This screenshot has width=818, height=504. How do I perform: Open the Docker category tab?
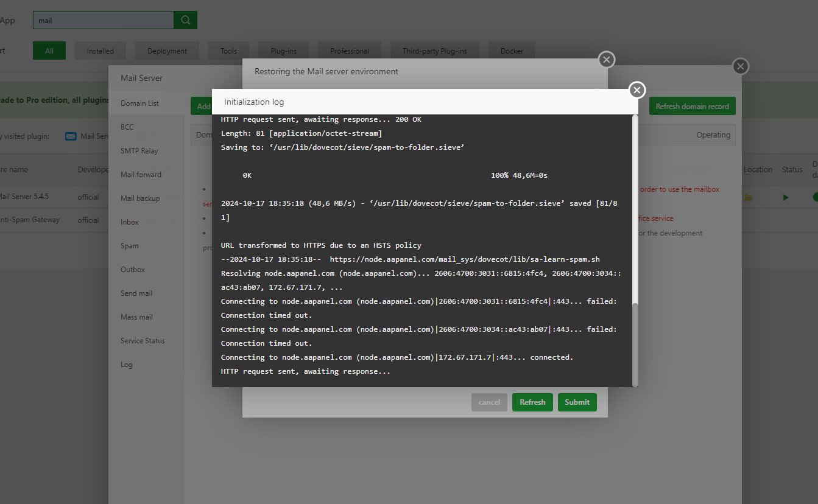512,51
